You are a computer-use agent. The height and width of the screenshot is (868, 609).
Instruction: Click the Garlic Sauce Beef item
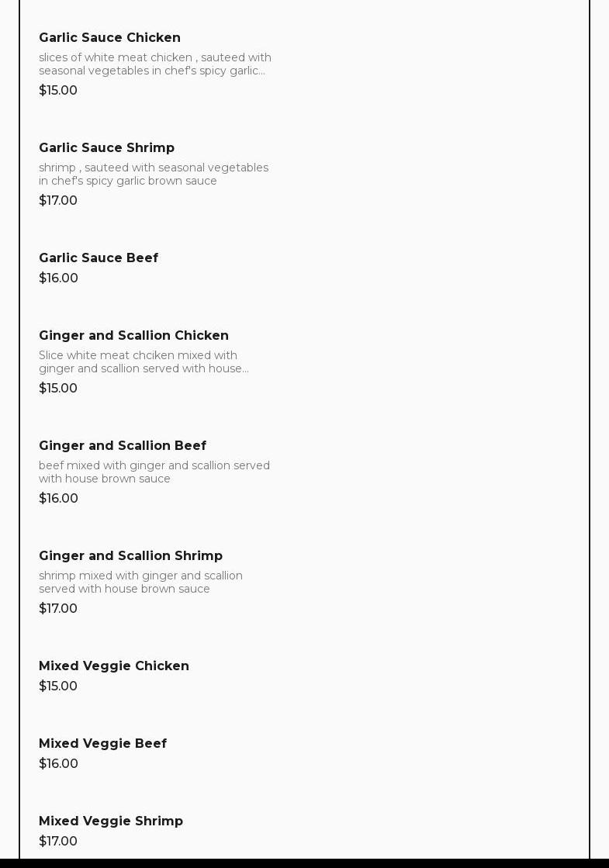pyautogui.click(x=99, y=258)
